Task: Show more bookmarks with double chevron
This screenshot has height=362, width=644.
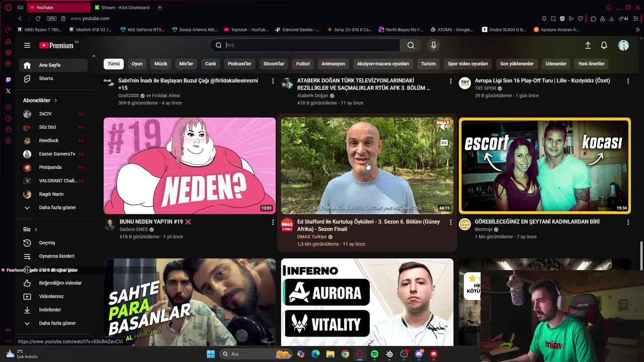Action: pyautogui.click(x=637, y=30)
